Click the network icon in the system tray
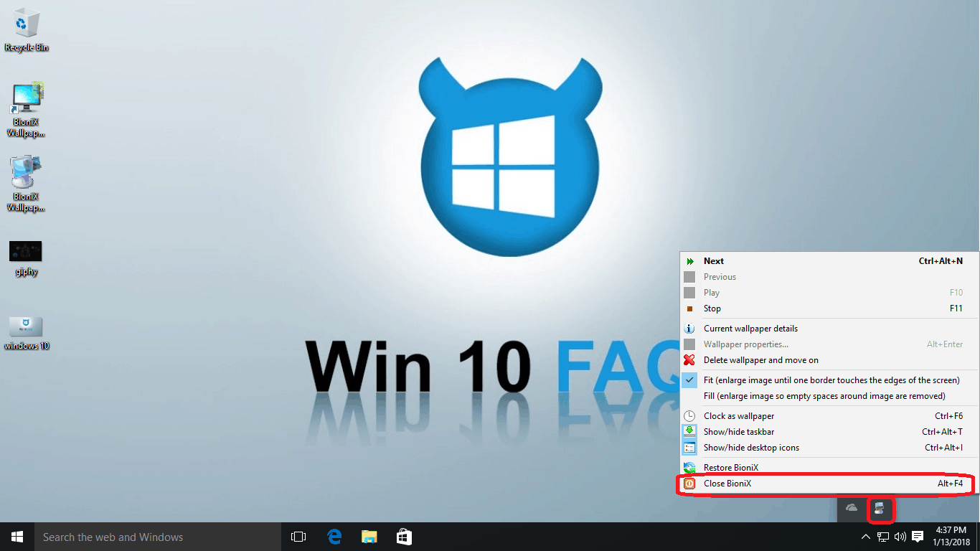Image resolution: width=980 pixels, height=551 pixels. pos(883,537)
